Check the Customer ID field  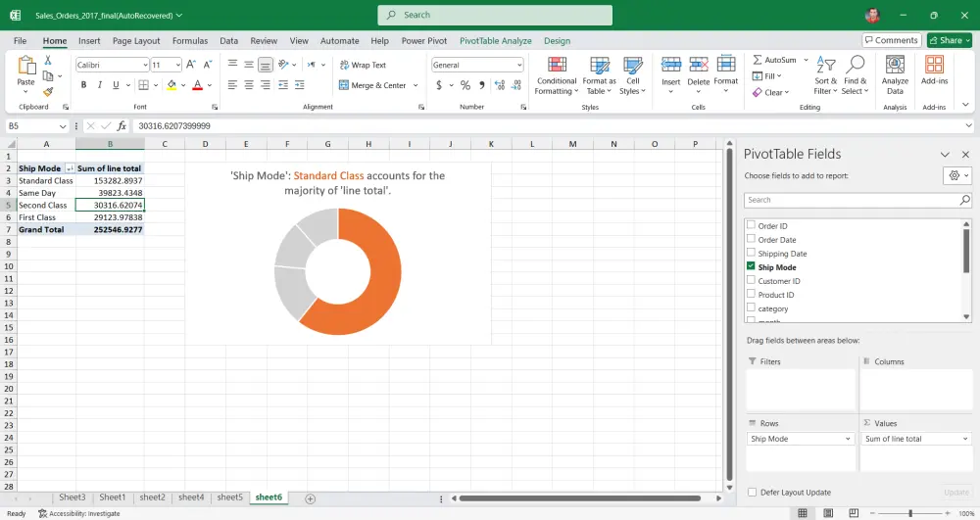[751, 280]
